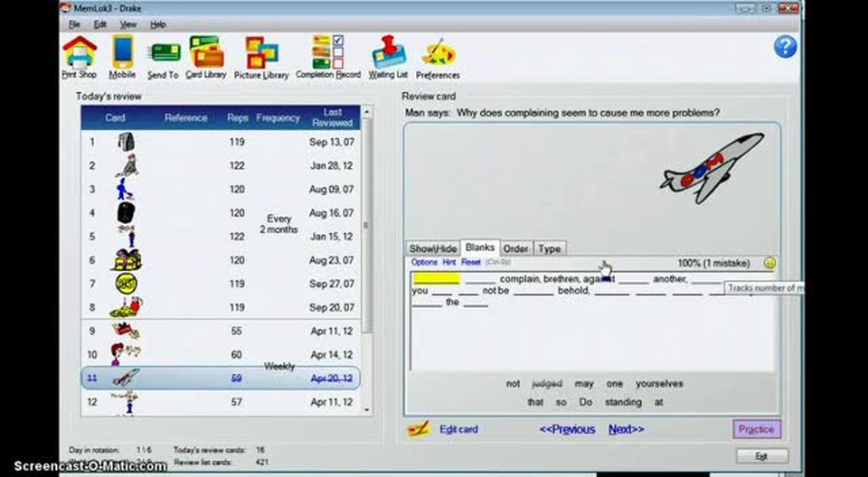868x477 pixels.
Task: Go to the <<Previous card
Action: click(568, 429)
